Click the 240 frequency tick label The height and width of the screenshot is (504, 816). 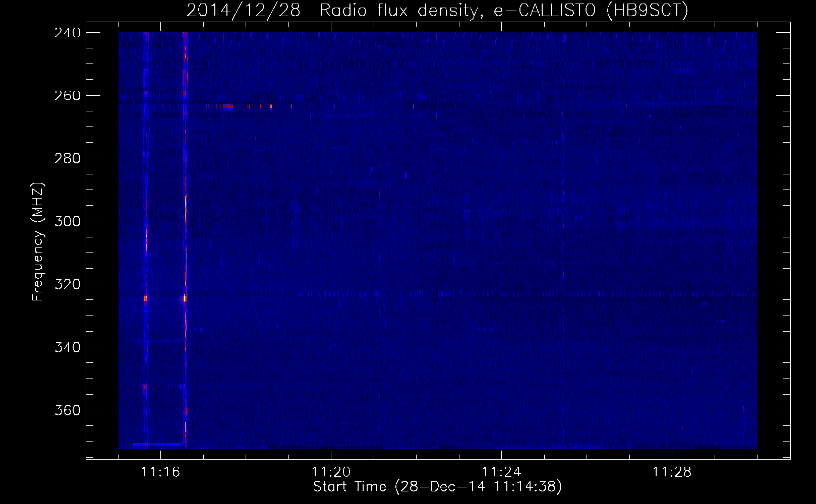[68, 32]
